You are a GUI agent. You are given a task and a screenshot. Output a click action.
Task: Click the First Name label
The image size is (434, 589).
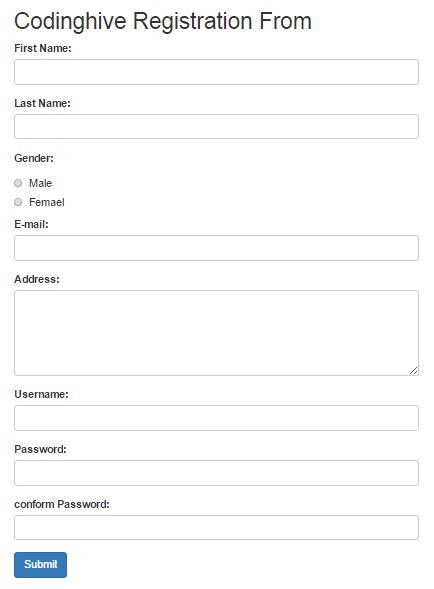[x=43, y=48]
